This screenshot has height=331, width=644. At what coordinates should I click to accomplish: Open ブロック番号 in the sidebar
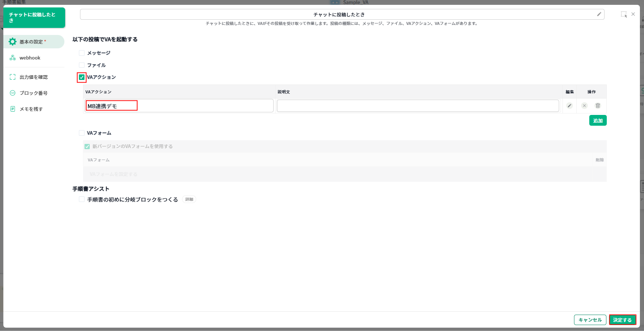(34, 93)
